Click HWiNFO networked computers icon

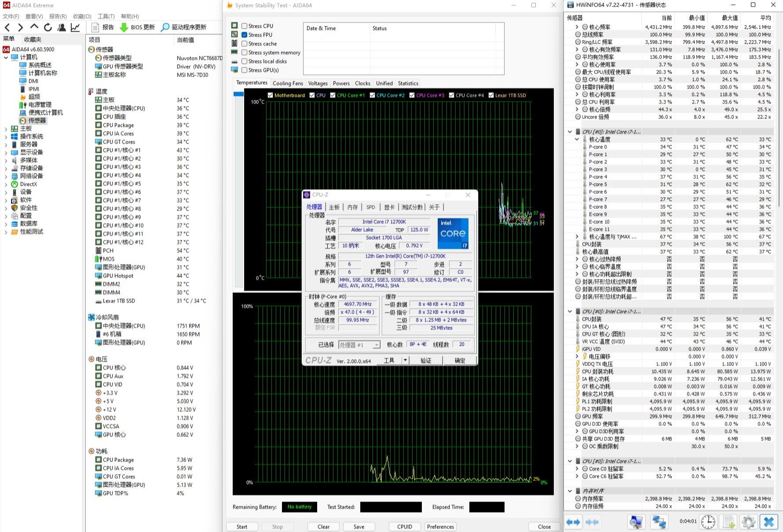tap(659, 522)
